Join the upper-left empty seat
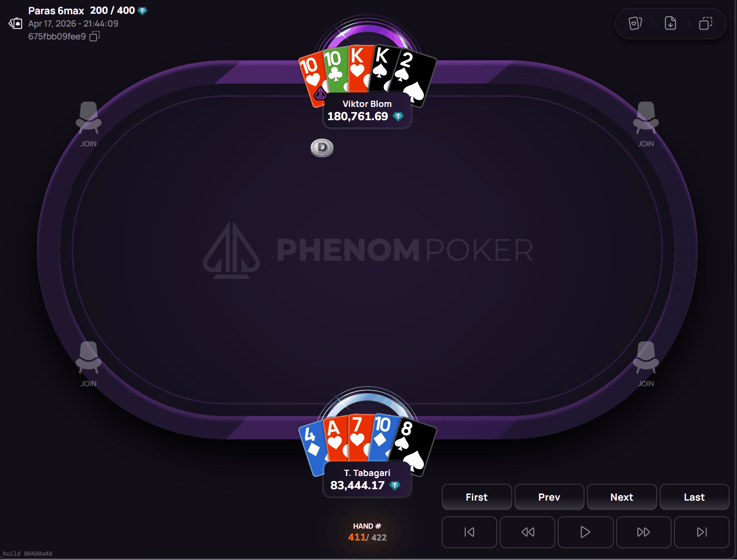 [88, 124]
